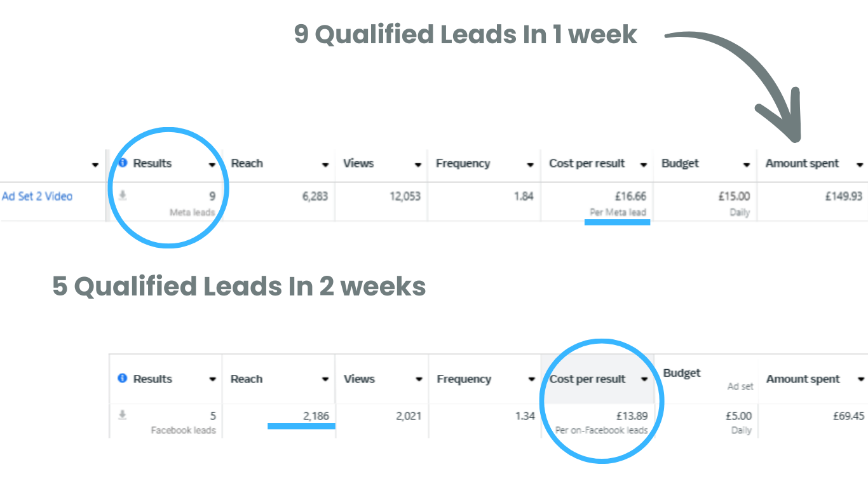Open lower Cost per result dropdown arrow

[x=644, y=379]
